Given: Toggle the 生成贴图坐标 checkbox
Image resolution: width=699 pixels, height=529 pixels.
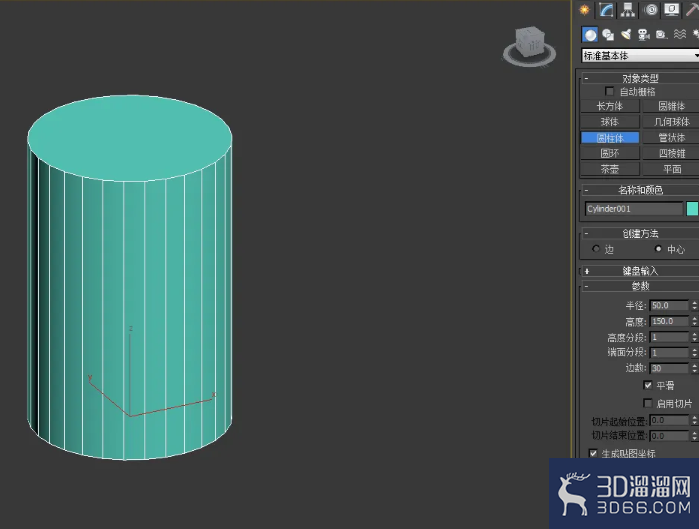Looking at the screenshot, I should click(593, 454).
